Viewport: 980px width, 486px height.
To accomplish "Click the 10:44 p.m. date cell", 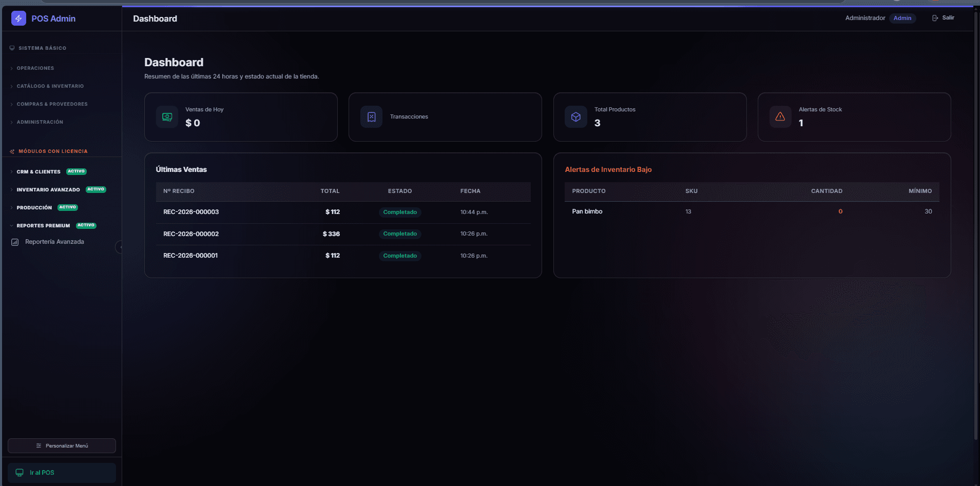I will (474, 212).
